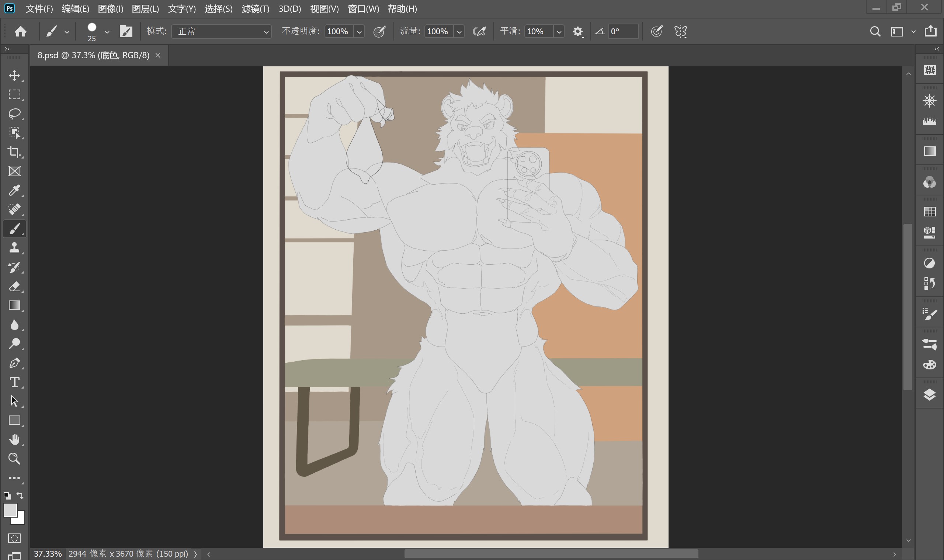
Task: Open the Layers panel icon
Action: click(929, 395)
